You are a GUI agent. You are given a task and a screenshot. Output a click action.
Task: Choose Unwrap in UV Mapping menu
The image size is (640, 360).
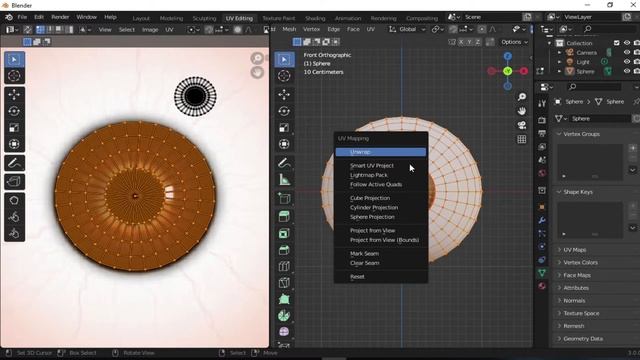381,152
